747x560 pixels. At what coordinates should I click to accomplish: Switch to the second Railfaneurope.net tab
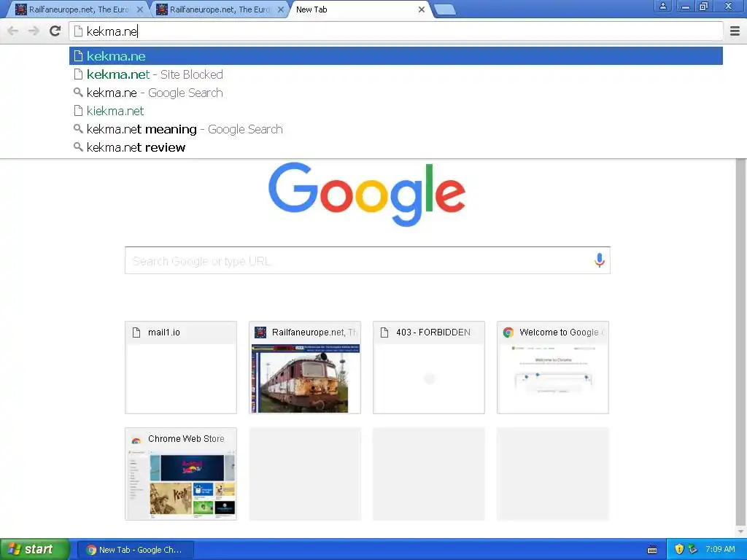pyautogui.click(x=219, y=9)
